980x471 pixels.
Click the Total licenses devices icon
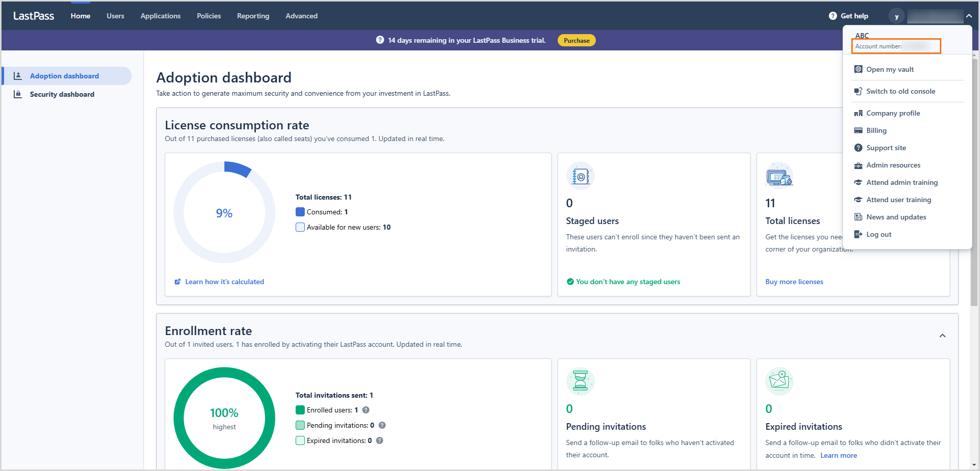pos(779,176)
